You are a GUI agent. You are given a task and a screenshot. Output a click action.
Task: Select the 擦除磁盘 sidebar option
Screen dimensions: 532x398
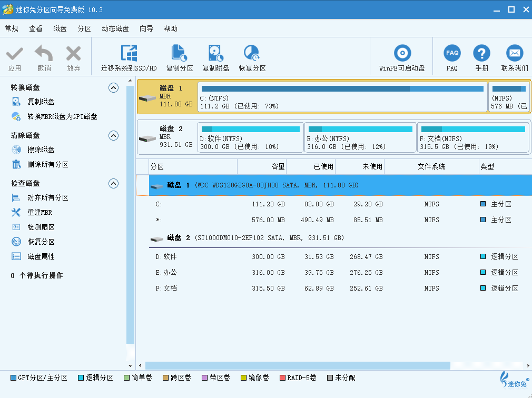tap(41, 150)
